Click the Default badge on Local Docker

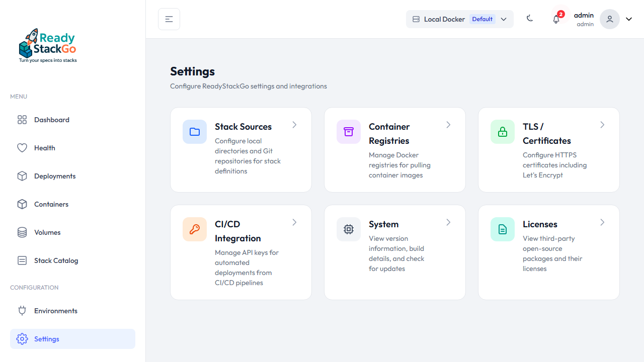[x=482, y=19]
